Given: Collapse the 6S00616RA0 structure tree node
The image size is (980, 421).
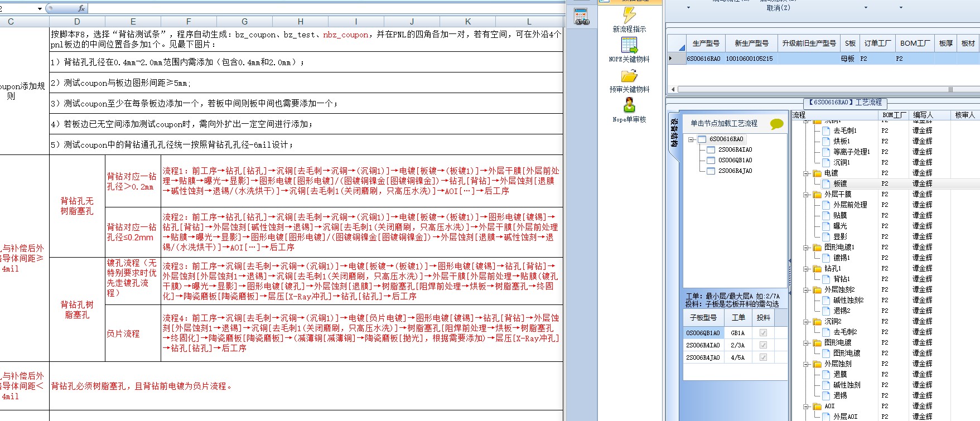Looking at the screenshot, I should (691, 139).
